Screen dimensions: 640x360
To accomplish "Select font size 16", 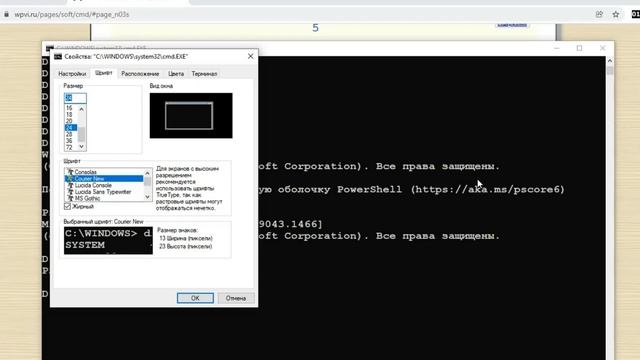I will tap(69, 108).
